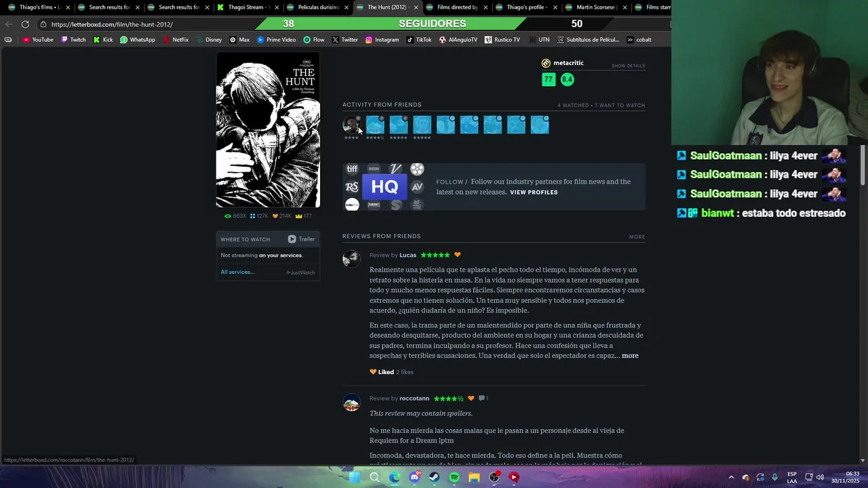
Task: Click the Metacritic logo icon
Action: pyautogui.click(x=546, y=63)
